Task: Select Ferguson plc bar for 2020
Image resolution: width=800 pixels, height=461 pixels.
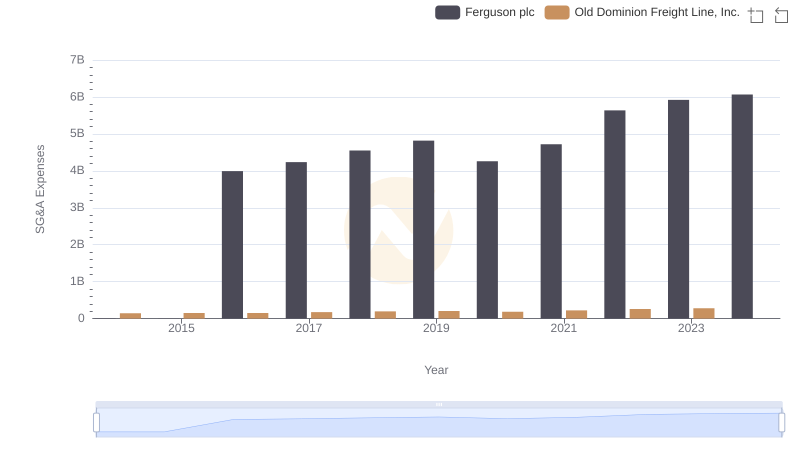Action: 487,240
